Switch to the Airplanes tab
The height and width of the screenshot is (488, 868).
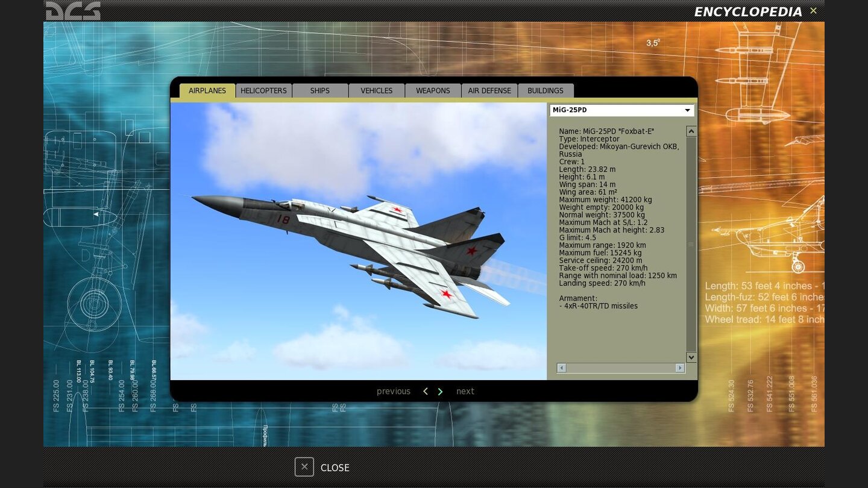tap(207, 90)
